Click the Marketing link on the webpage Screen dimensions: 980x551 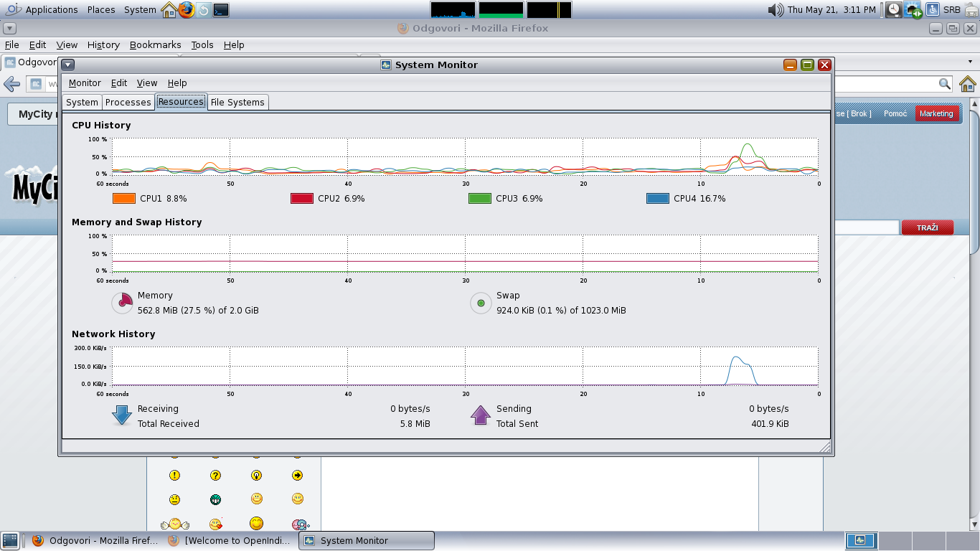coord(936,114)
